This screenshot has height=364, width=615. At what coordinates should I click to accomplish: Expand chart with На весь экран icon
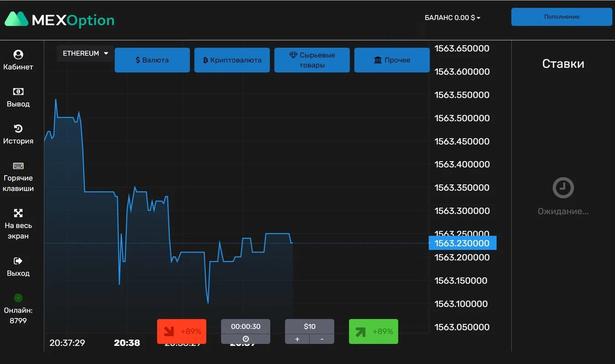[18, 213]
